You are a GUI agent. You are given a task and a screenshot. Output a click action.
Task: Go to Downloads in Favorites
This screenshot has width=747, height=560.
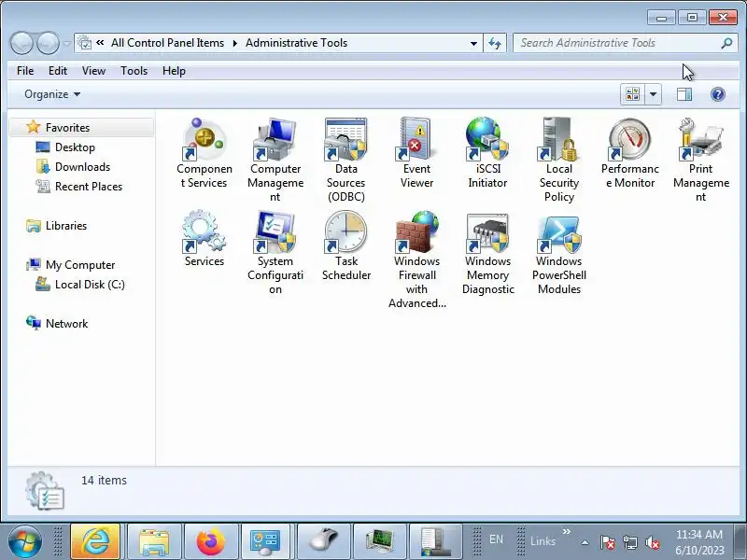(82, 167)
